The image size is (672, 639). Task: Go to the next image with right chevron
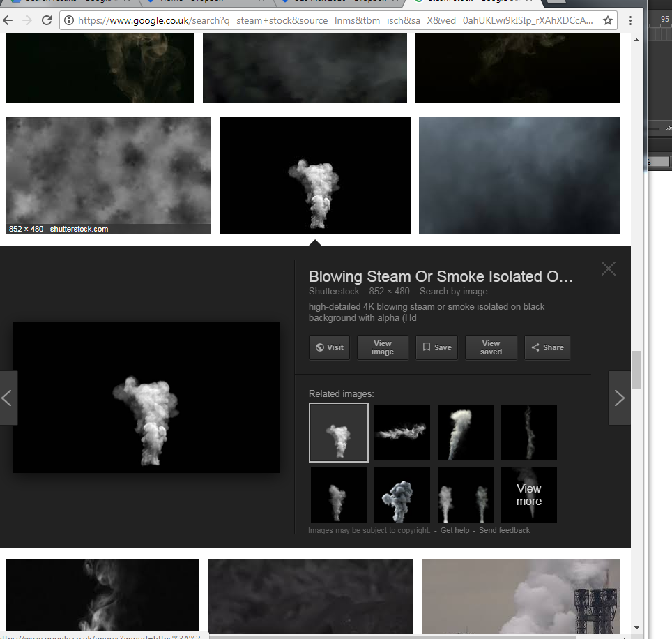tap(619, 398)
